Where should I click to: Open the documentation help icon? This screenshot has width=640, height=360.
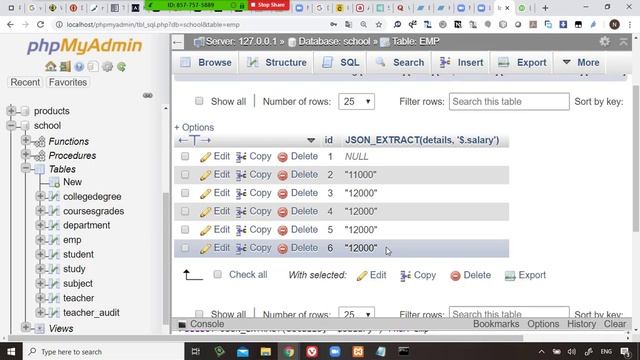79,66
